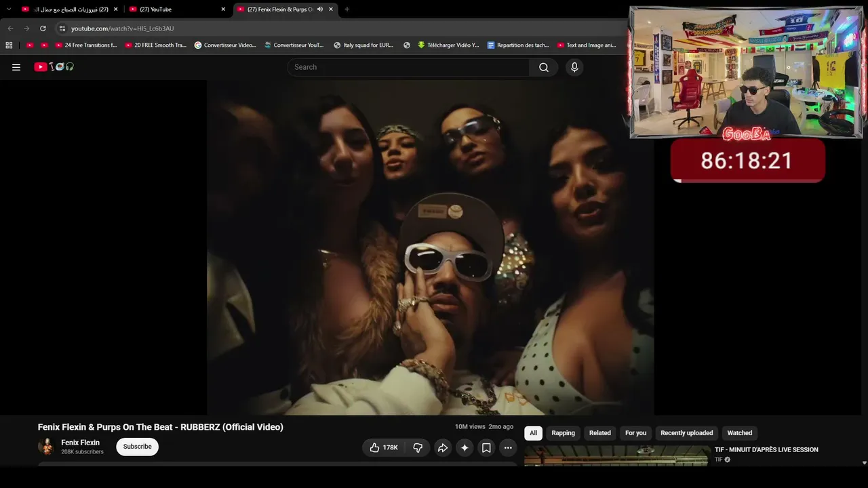The image size is (868, 488).
Task: Open "Convertisseur Video..." bookmark
Action: tap(225, 45)
